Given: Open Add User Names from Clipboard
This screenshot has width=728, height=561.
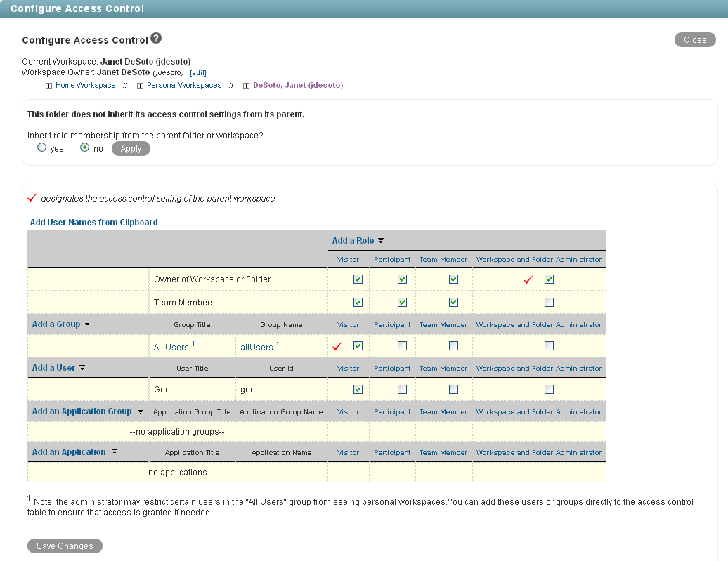Looking at the screenshot, I should [93, 222].
